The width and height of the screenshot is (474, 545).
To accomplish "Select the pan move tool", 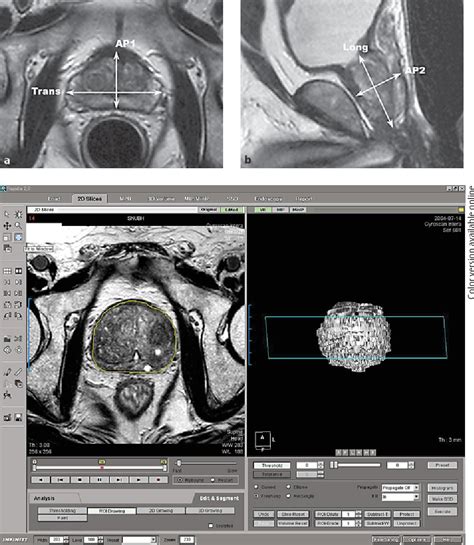I will 7,226.
